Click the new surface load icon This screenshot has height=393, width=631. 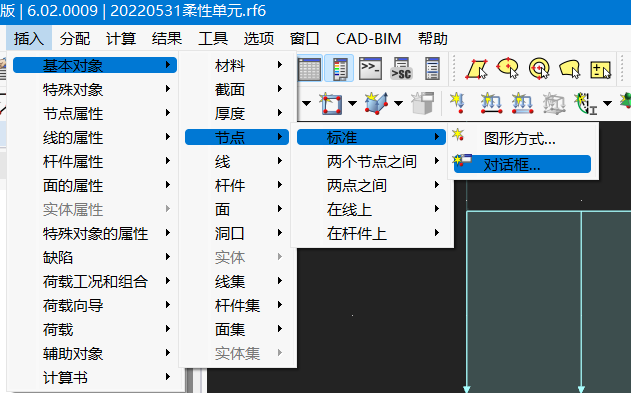[x=522, y=103]
